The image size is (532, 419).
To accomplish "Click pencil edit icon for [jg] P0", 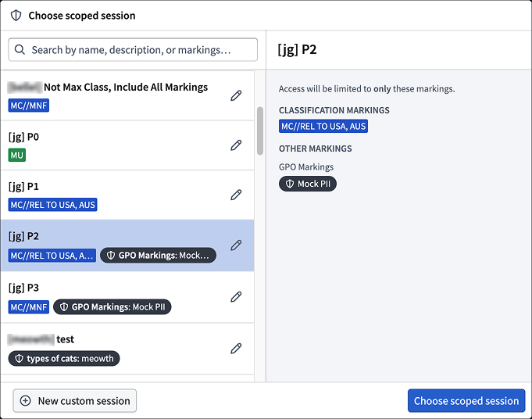I will [x=236, y=145].
